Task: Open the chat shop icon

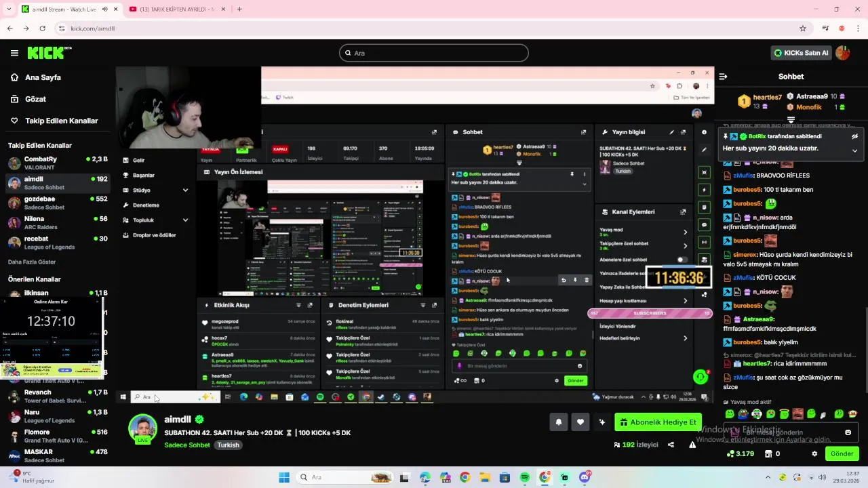Action: (768, 453)
